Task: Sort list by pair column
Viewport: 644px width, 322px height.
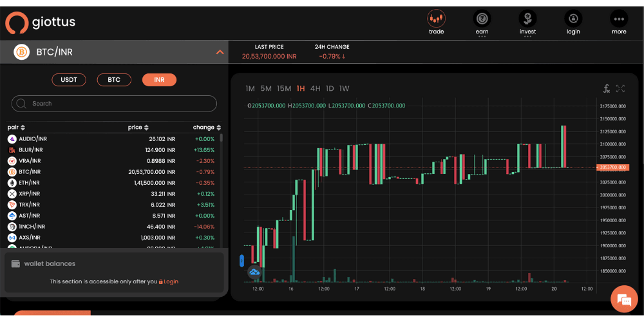Action: (16, 128)
